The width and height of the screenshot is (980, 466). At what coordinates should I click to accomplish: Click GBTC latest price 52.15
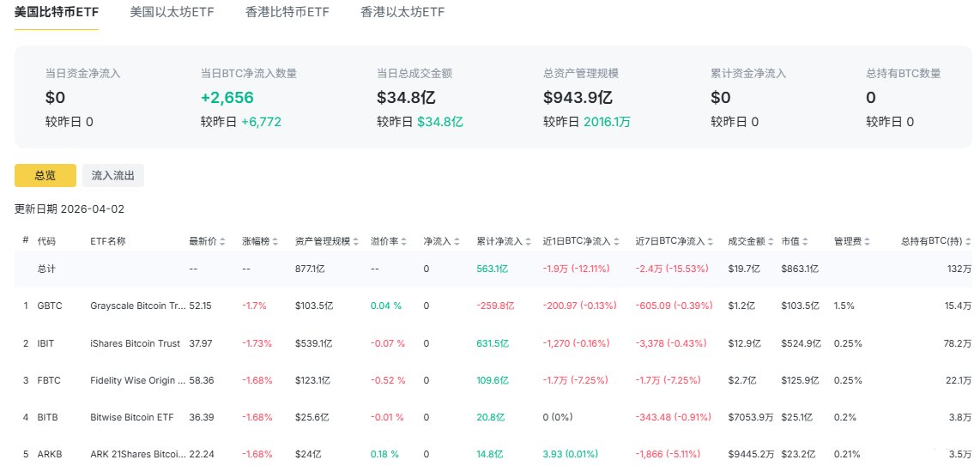click(200, 306)
